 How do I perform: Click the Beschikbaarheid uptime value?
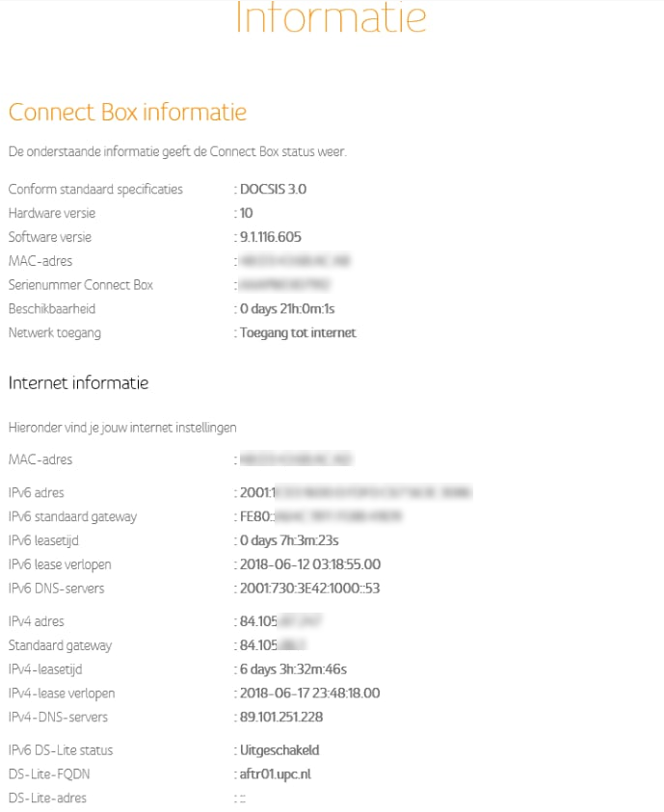(x=287, y=309)
